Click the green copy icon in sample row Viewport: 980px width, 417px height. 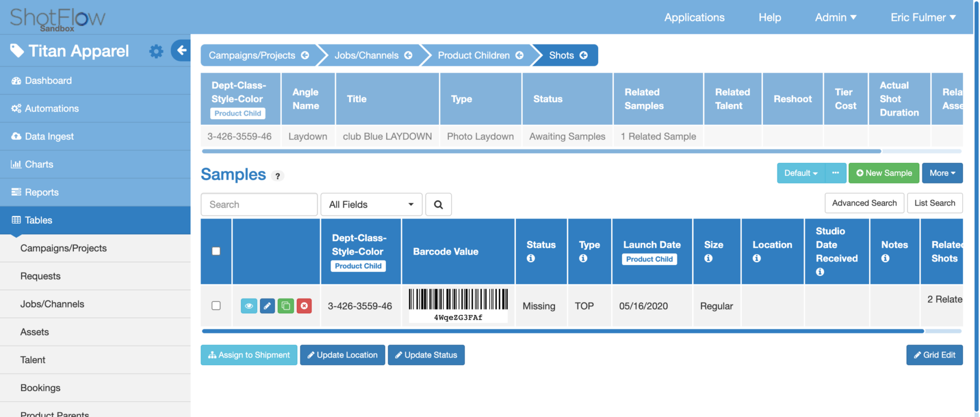click(x=286, y=306)
